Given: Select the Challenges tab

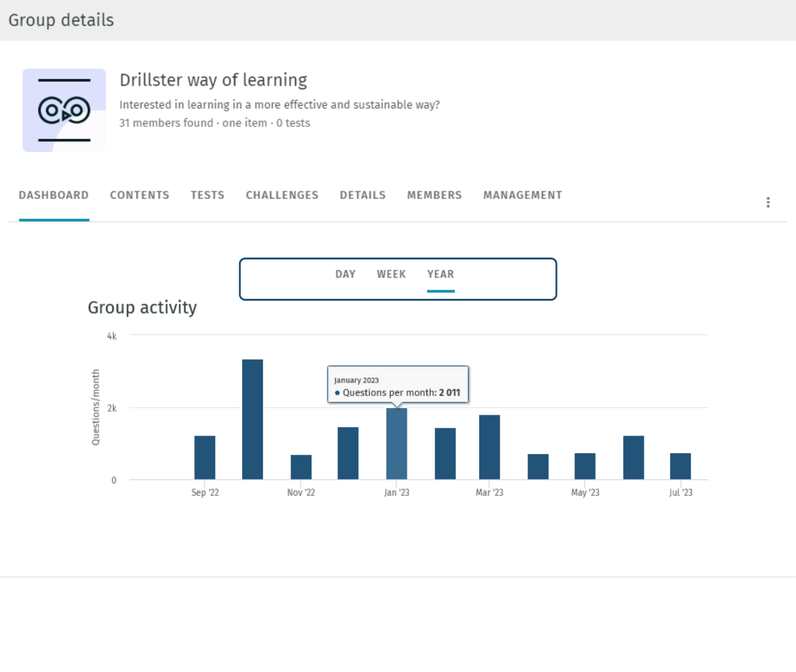Looking at the screenshot, I should 282,195.
